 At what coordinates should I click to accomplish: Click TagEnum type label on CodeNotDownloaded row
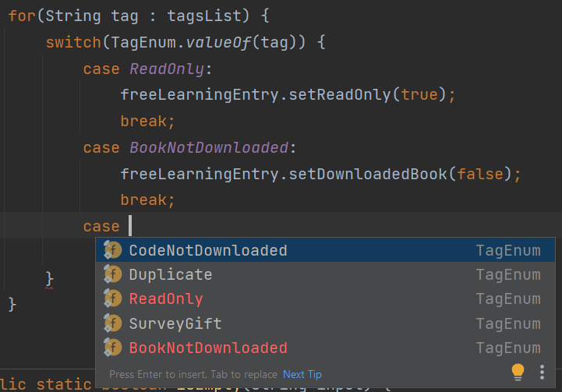[508, 250]
